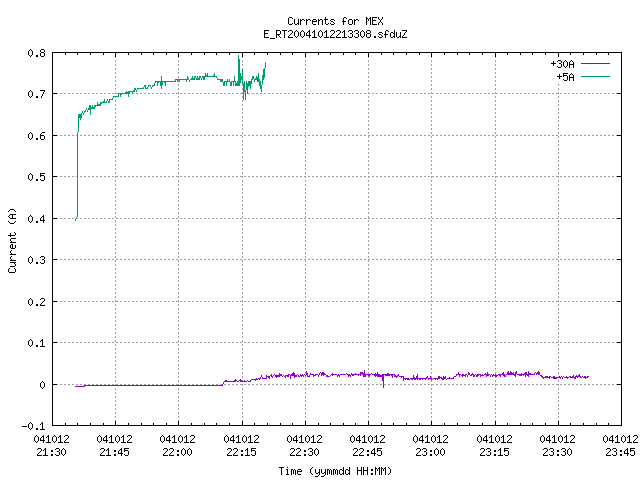
Task: Click the +30A legend label
Action: (x=562, y=64)
